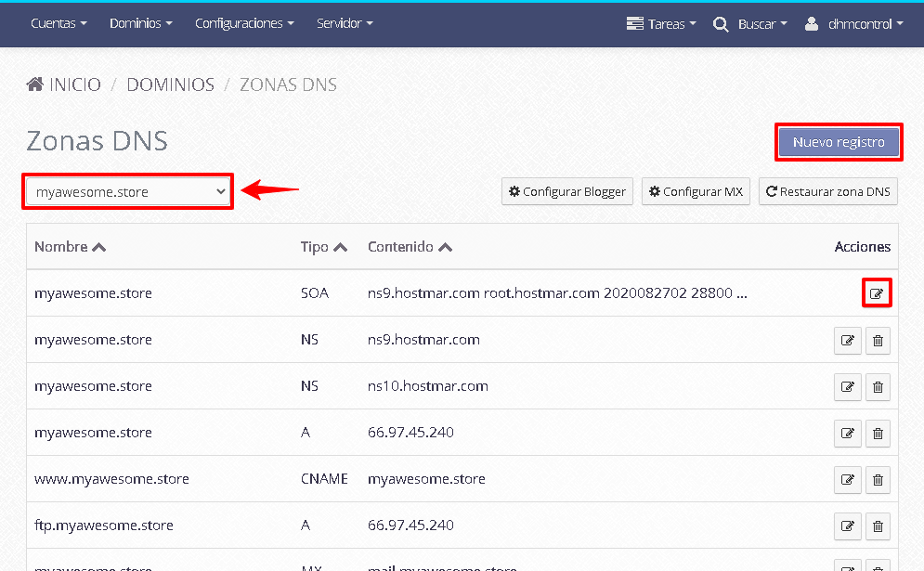
Task: Go to DOMINIOS in the breadcrumb
Action: coord(170,84)
